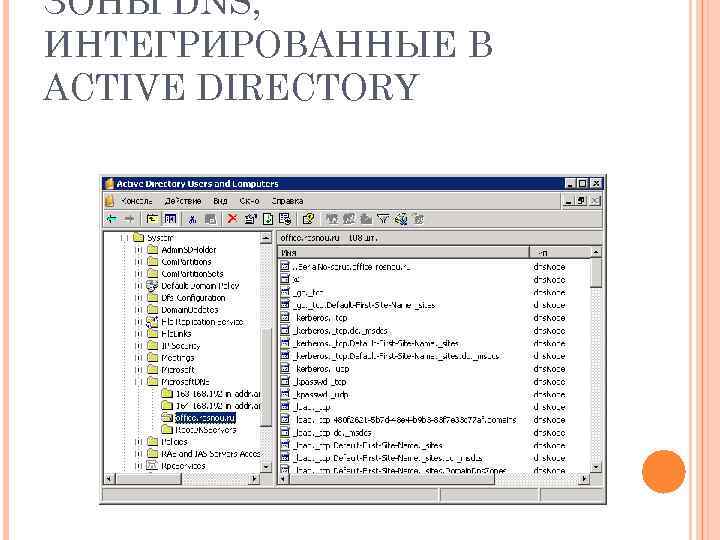Click the Find objects toolbar icon
This screenshot has width=720, height=540.
(x=401, y=219)
